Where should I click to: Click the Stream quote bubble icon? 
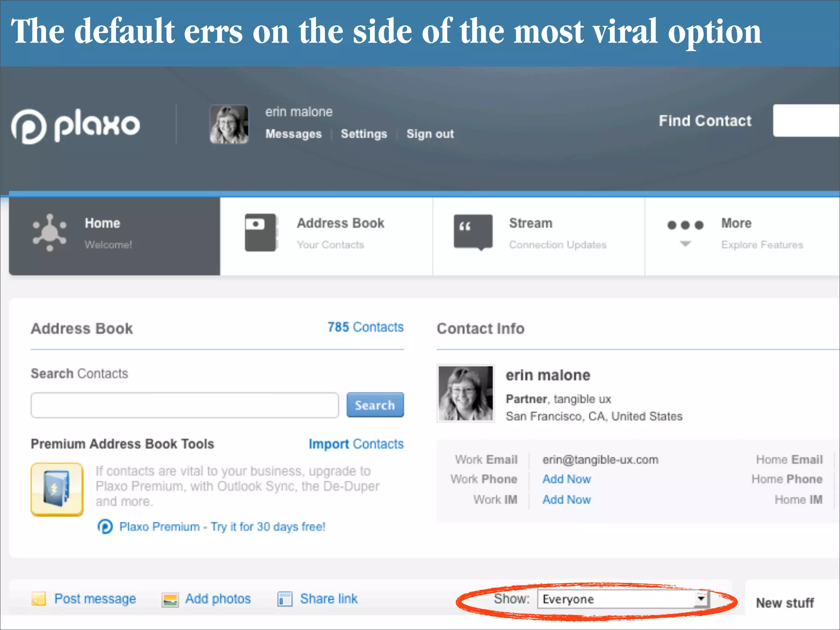tap(473, 232)
